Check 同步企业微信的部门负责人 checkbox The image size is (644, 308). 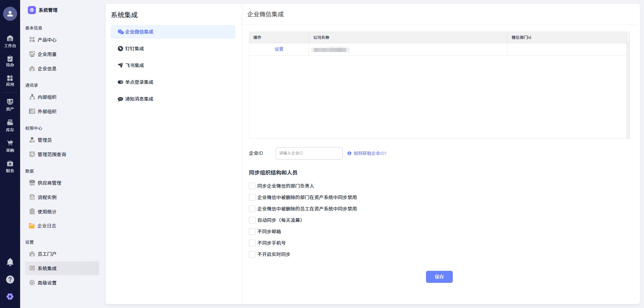pos(252,186)
